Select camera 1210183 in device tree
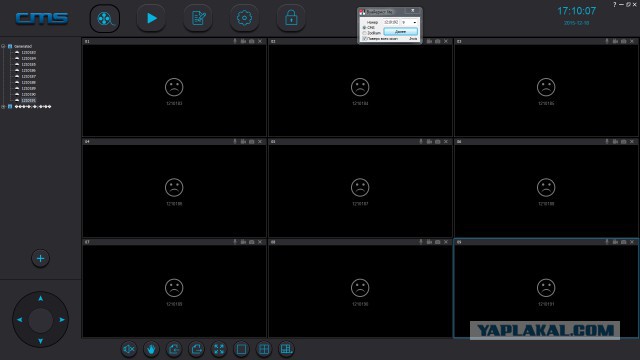The height and width of the screenshot is (360, 640). (x=28, y=53)
